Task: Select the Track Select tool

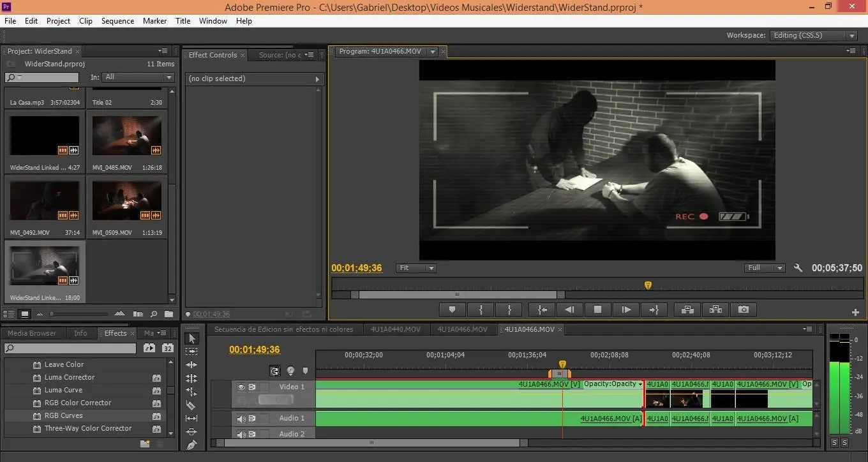Action: pos(192,352)
